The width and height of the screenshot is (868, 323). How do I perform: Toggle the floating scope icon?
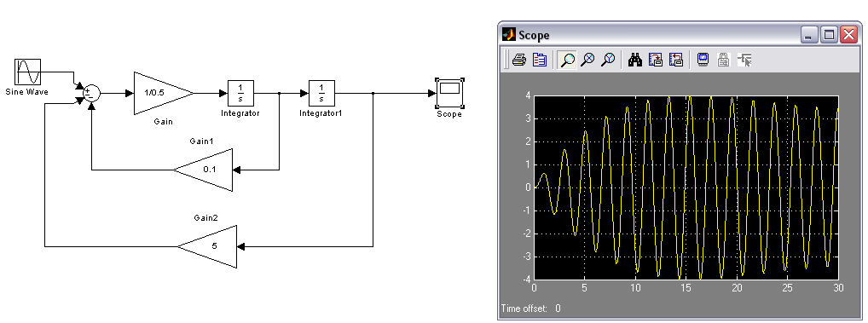click(x=703, y=60)
